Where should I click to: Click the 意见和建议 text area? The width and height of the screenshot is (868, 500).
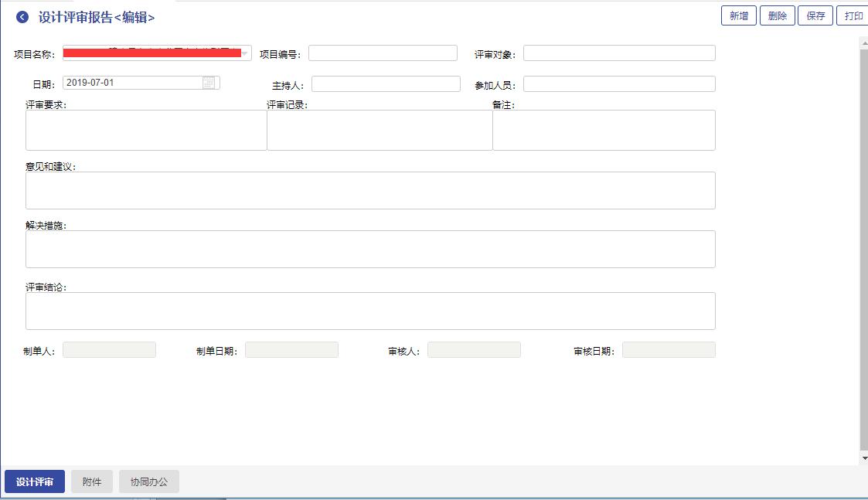click(x=370, y=190)
